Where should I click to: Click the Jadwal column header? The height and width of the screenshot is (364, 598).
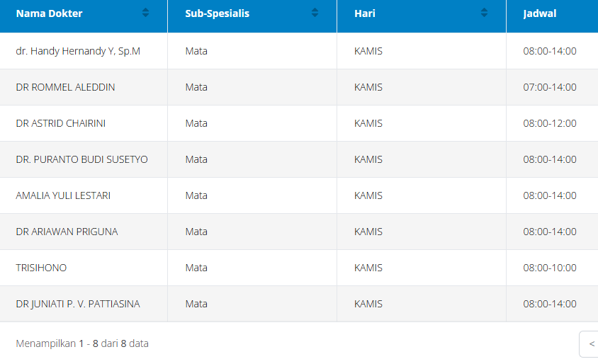540,13
